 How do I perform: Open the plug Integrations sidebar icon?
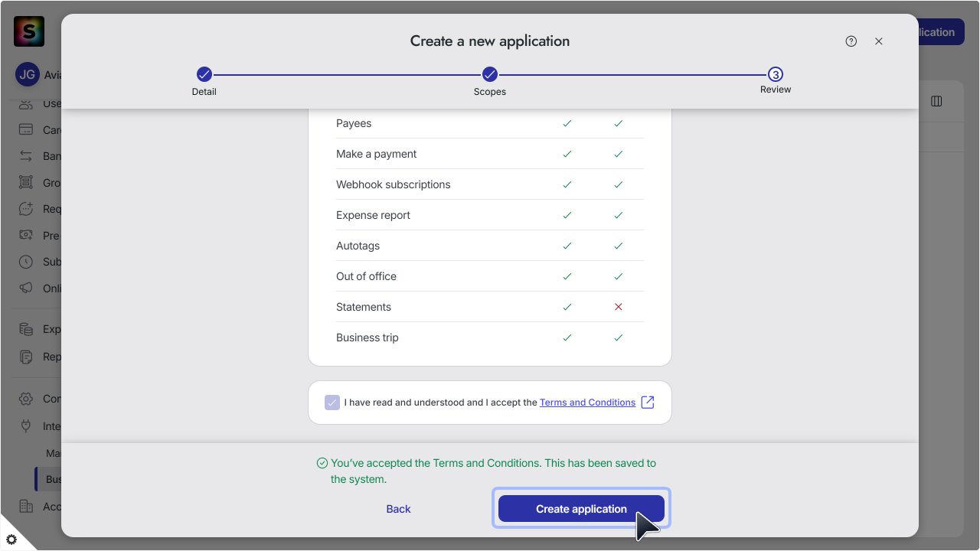point(26,426)
